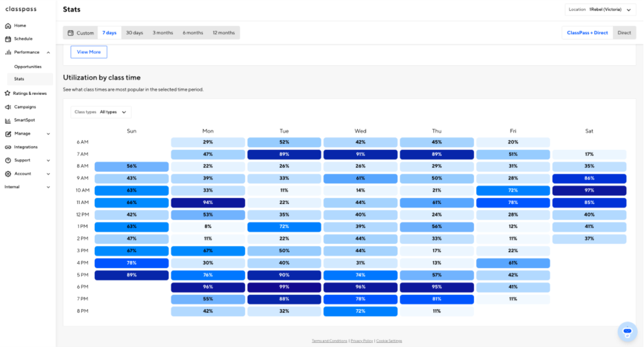Click the classpass logo

coord(21,9)
